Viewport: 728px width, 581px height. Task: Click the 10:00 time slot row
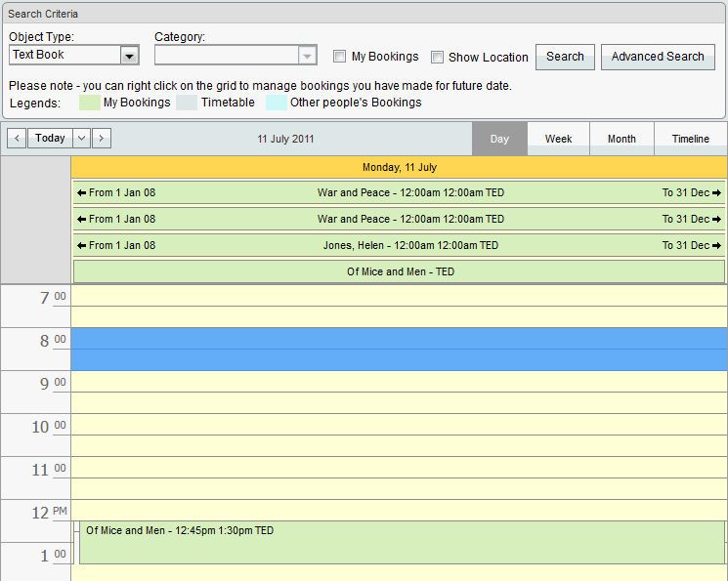[x=400, y=425]
